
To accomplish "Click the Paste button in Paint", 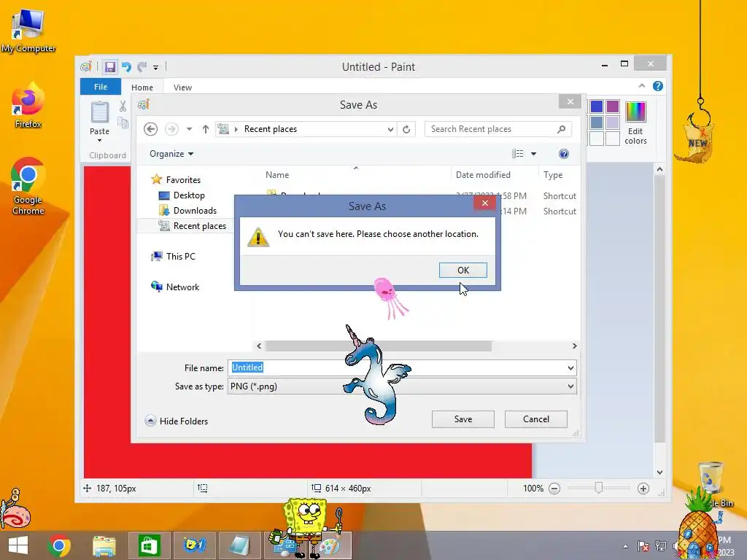I will [99, 121].
